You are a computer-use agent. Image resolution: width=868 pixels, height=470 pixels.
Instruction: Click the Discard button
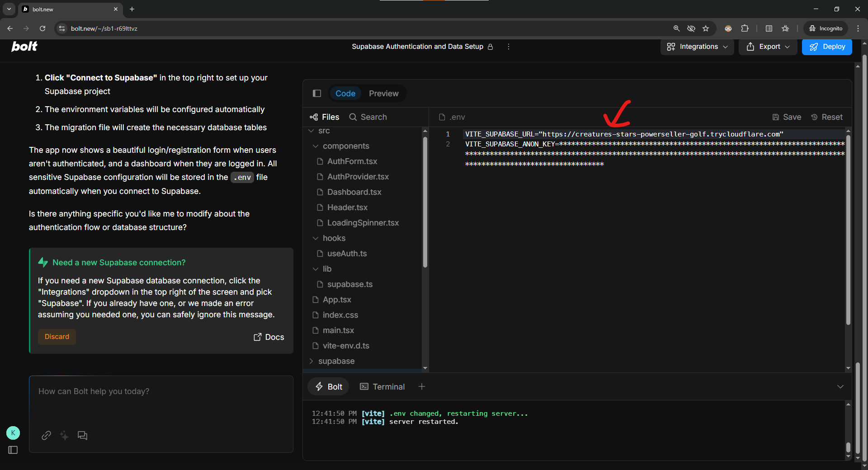[57, 337]
